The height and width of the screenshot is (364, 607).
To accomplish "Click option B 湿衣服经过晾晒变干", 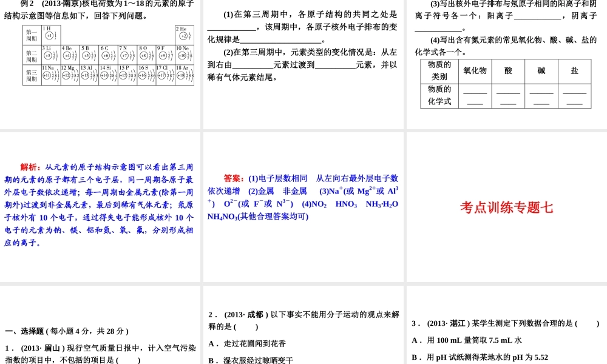I will tap(251, 360).
